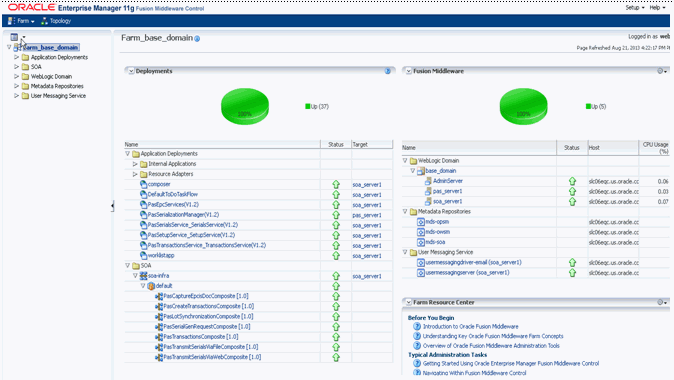674x380 pixels.
Task: Open the worklistapp deployment link
Action: pyautogui.click(x=161, y=255)
